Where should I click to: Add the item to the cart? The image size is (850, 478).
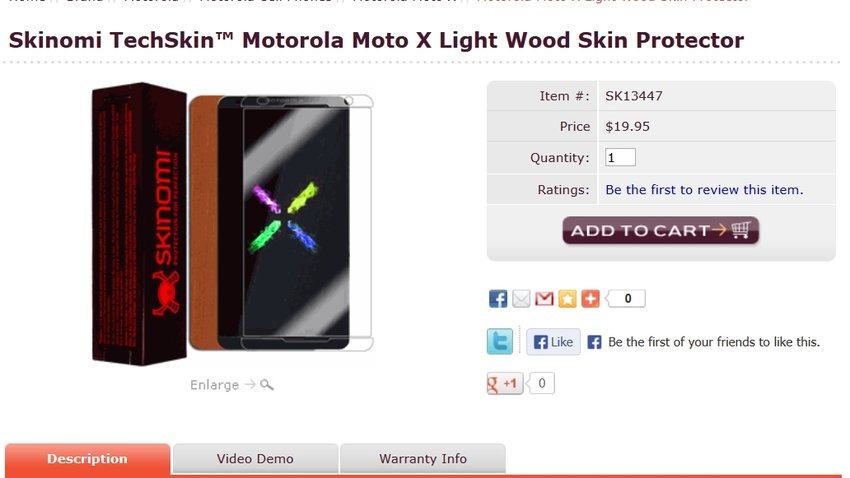[x=660, y=230]
